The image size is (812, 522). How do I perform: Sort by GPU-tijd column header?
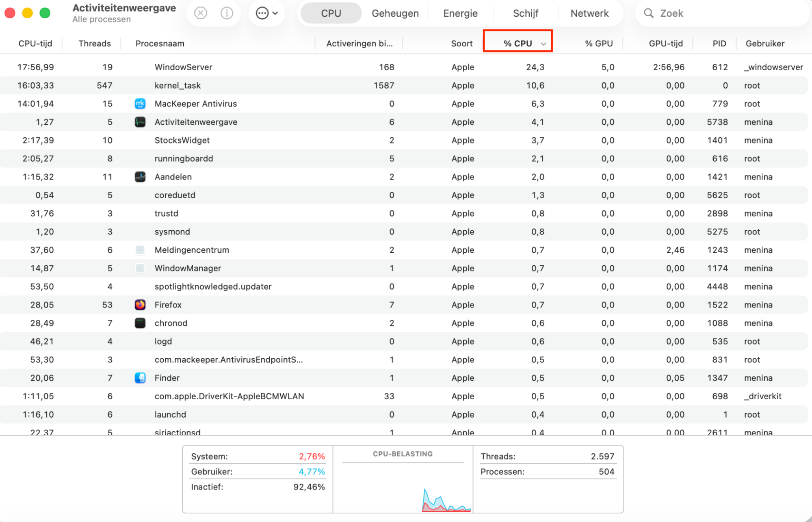tap(666, 43)
